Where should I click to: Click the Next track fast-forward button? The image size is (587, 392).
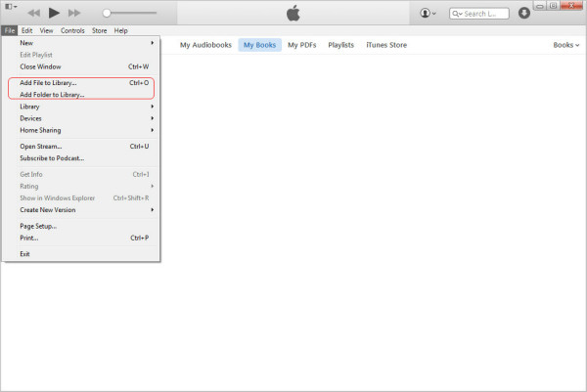point(74,13)
